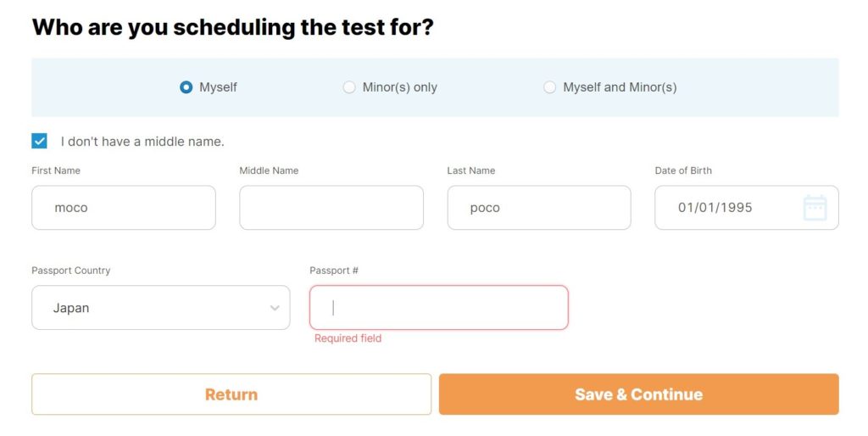Click the Passport Country field label
Viewport: 868px width, 436px height.
(71, 271)
